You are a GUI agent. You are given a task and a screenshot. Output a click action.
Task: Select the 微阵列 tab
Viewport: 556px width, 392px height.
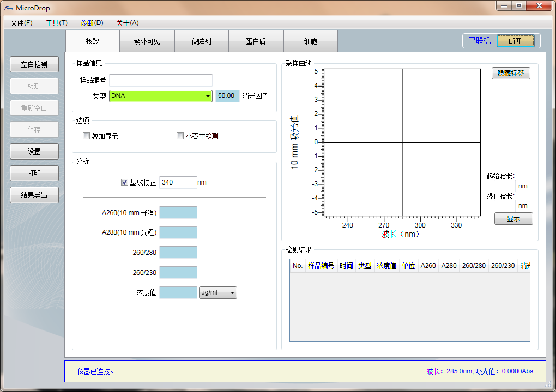tap(201, 41)
